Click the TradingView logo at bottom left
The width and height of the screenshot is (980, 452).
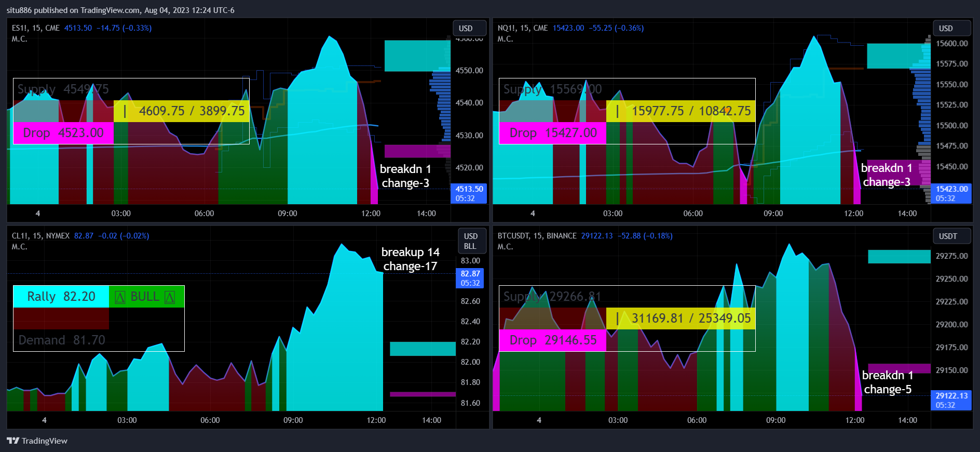tap(37, 441)
